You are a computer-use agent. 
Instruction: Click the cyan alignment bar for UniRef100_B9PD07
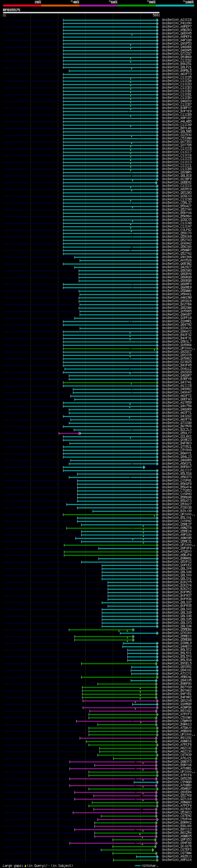[104, 467]
